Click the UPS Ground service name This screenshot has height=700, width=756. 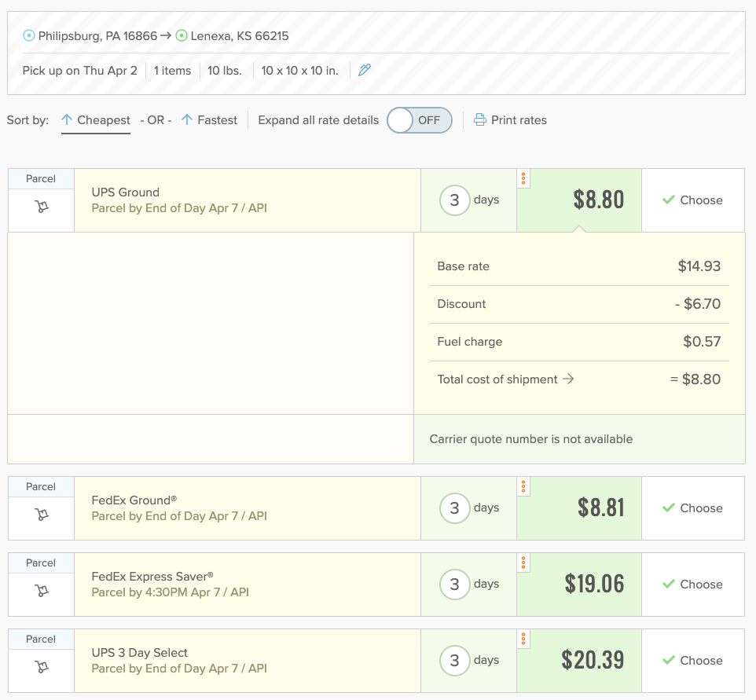coord(126,192)
